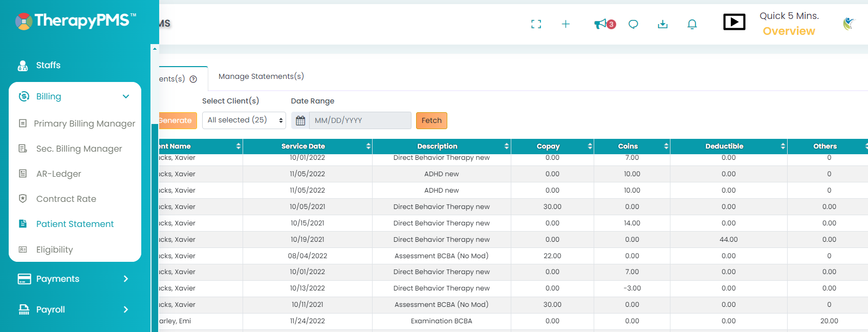Open the Staffs sidebar icon

click(x=23, y=66)
